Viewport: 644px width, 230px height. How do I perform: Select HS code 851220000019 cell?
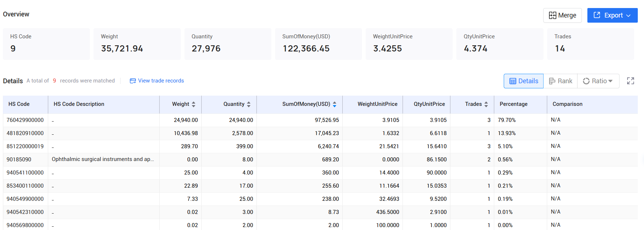point(25,146)
